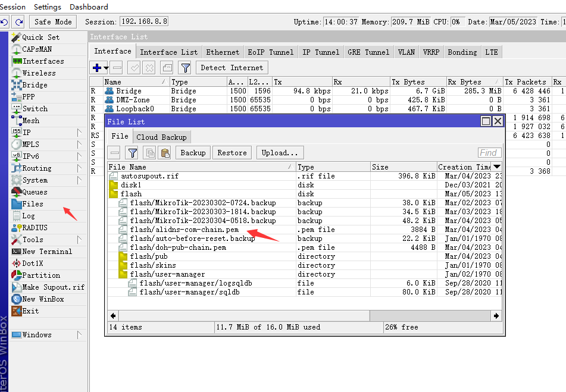The width and height of the screenshot is (566, 392).
Task: Select the autosupout.rif file row
Action: click(305, 176)
